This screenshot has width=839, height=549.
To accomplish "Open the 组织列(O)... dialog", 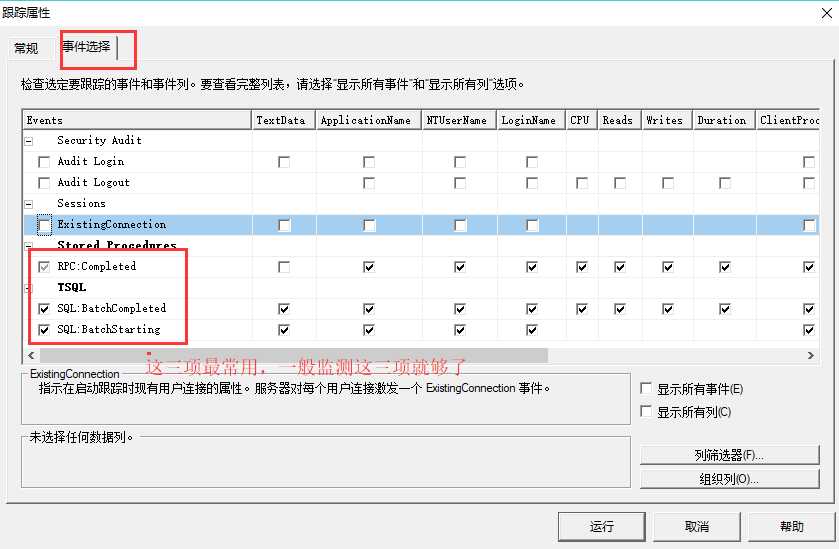I will (729, 479).
